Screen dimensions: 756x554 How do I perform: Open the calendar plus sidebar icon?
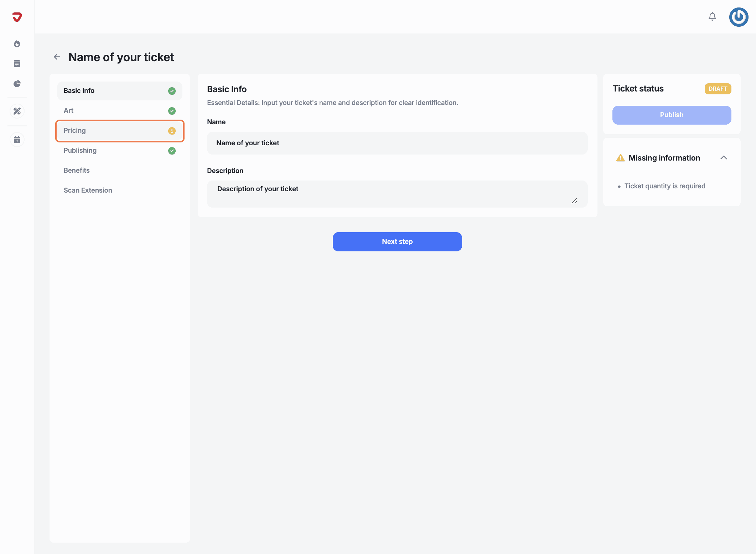17,140
